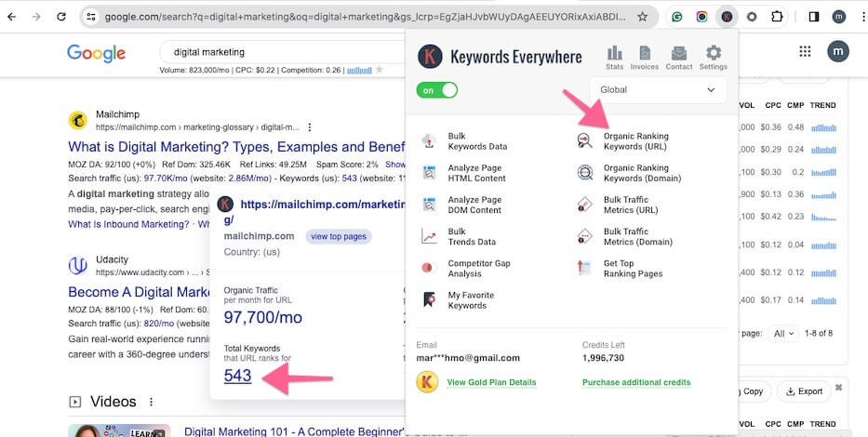Open the Digital Marketing 101 video link

[294, 431]
